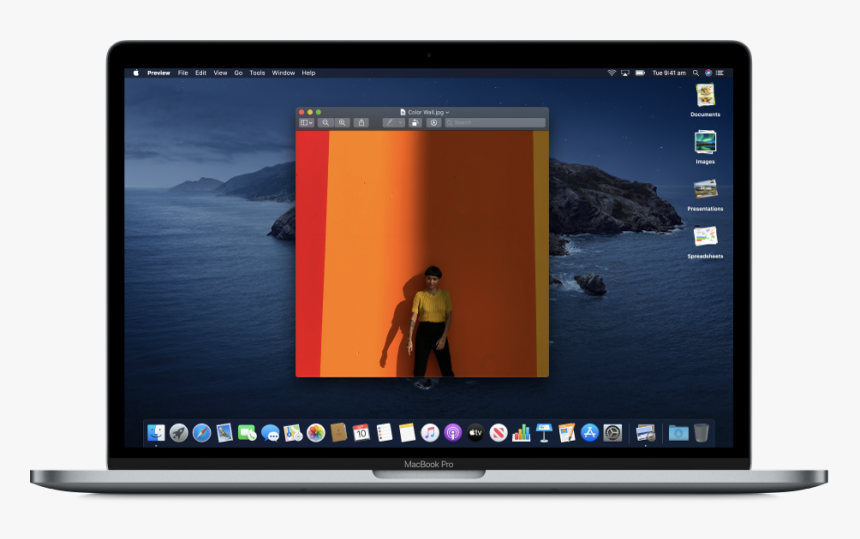The width and height of the screenshot is (860, 539).
Task: Open System Preferences from the Dock
Action: tap(613, 433)
